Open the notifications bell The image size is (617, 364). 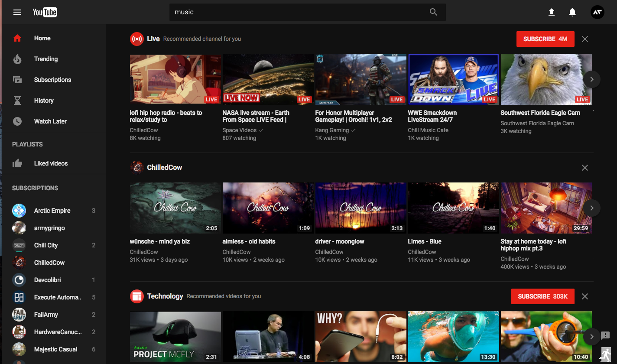click(x=572, y=12)
